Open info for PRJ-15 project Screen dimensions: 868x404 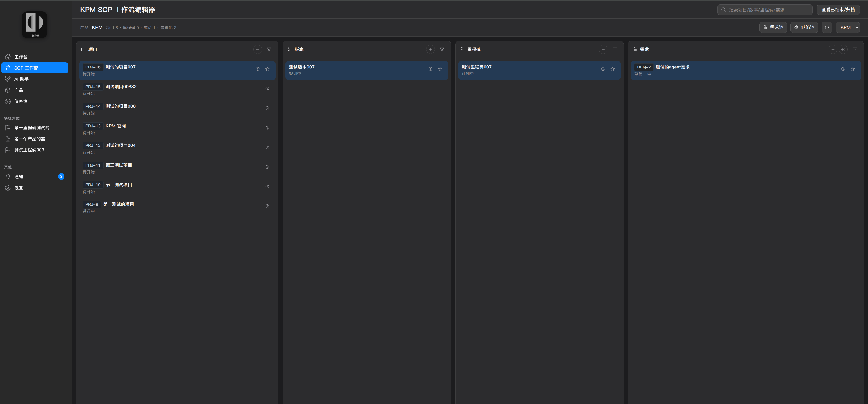click(267, 89)
